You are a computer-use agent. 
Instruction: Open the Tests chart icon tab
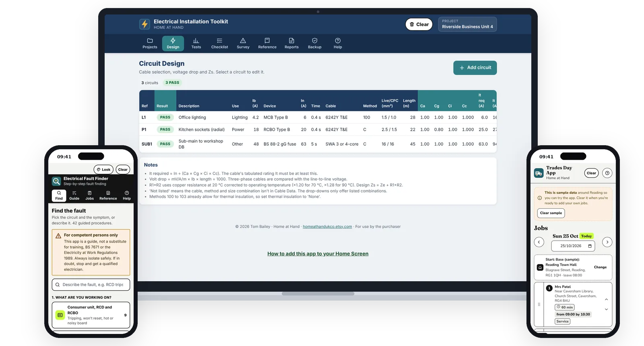tap(196, 43)
